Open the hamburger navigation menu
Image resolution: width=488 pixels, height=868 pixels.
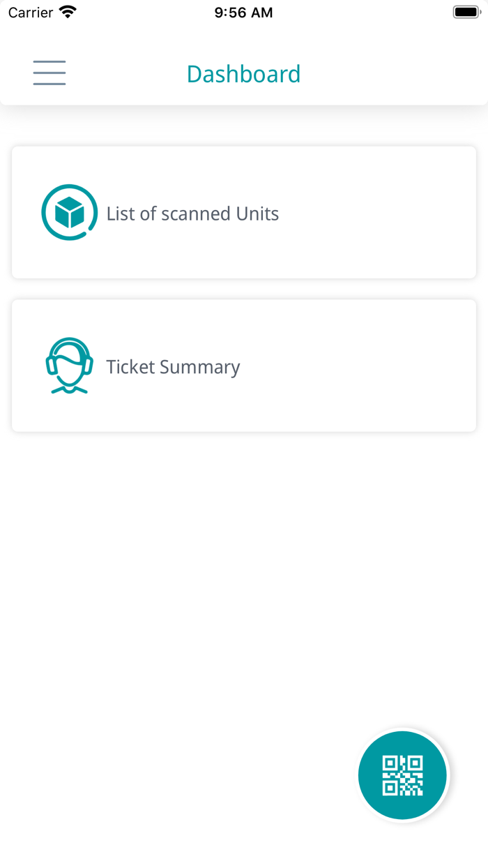coord(49,73)
